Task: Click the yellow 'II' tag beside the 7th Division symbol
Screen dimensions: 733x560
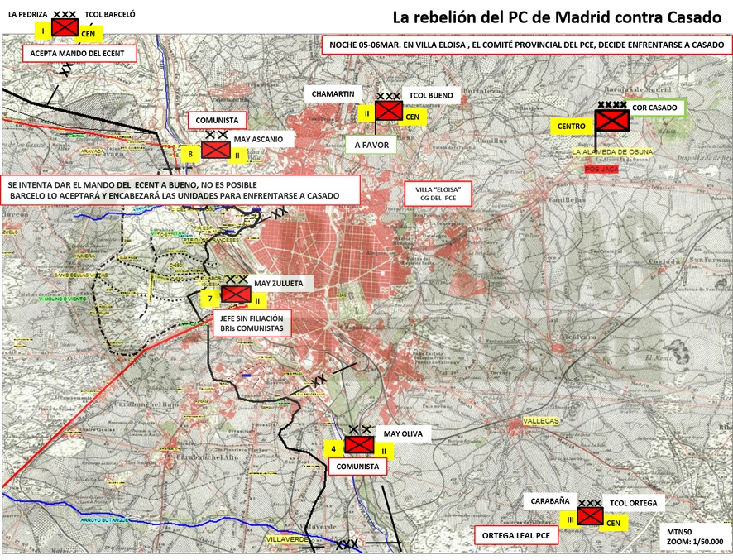Action: (257, 300)
